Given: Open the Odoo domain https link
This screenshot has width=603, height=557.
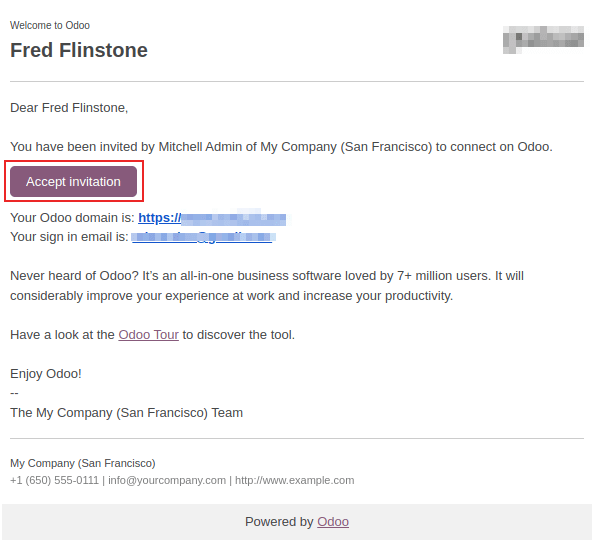Looking at the screenshot, I should click(x=212, y=218).
